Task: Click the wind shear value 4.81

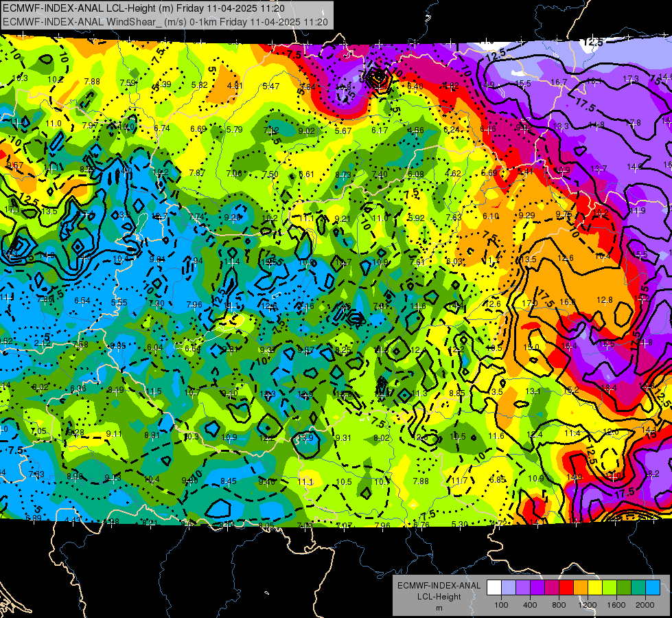Action: click(235, 85)
